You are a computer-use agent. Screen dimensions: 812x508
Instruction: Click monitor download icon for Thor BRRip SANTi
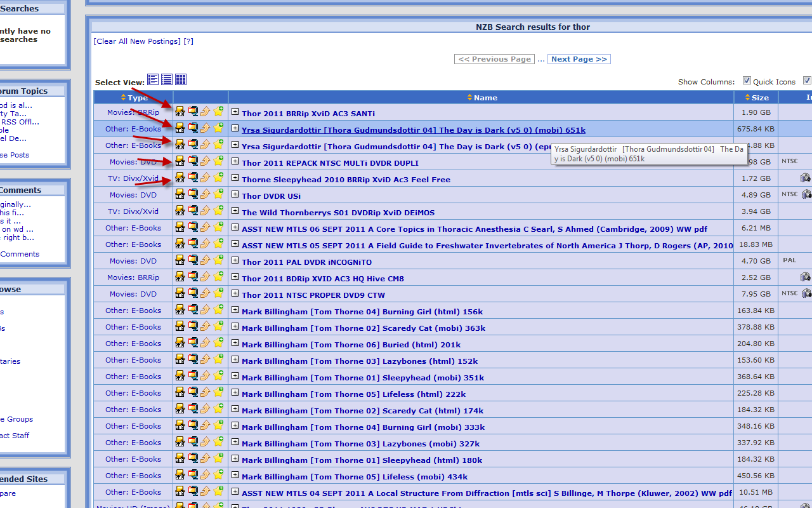pyautogui.click(x=193, y=112)
